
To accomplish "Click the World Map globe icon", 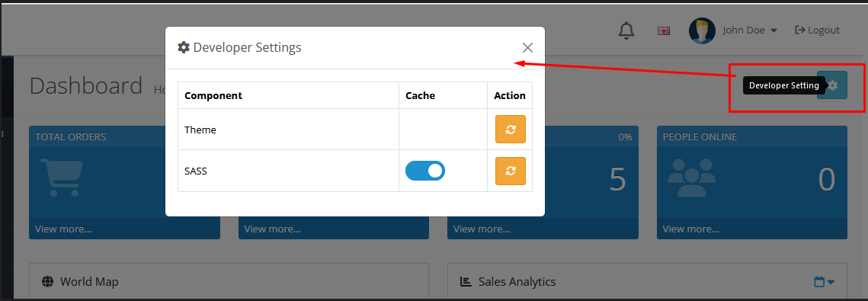I will (x=47, y=282).
